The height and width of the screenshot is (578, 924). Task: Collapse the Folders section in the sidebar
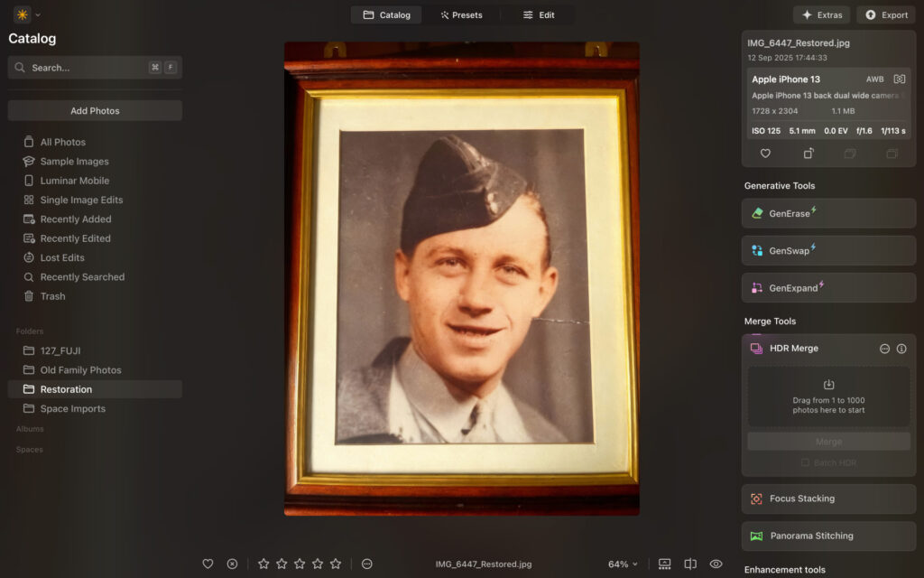point(29,331)
